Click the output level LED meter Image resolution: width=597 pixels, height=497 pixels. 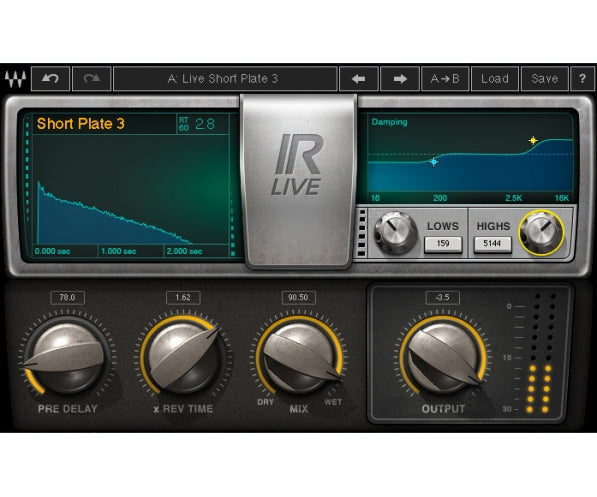coord(541,352)
